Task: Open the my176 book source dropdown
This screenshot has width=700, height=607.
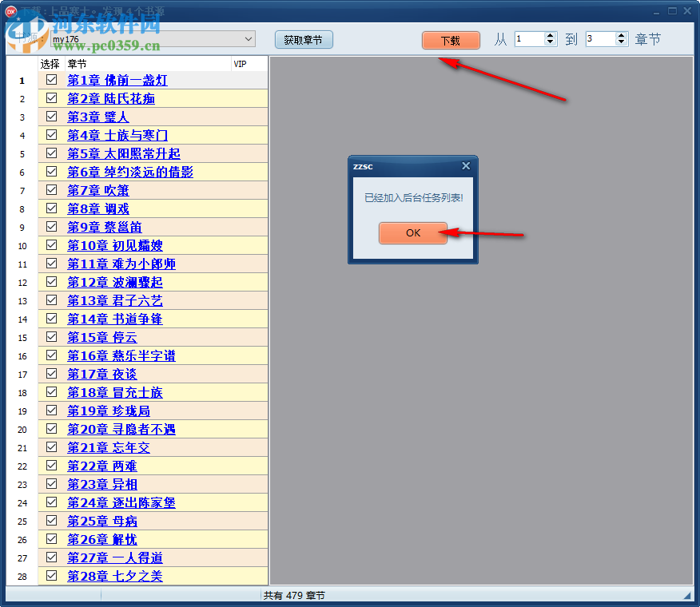Action: tap(249, 39)
